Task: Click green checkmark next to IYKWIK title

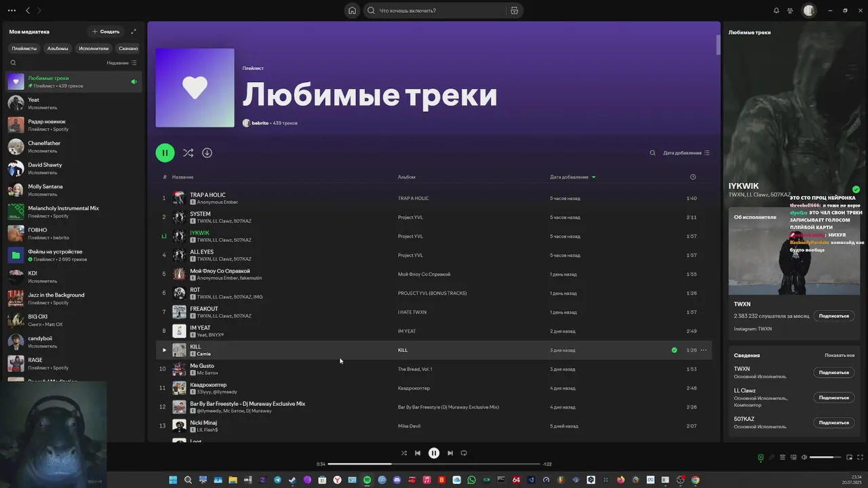Action: tap(856, 189)
